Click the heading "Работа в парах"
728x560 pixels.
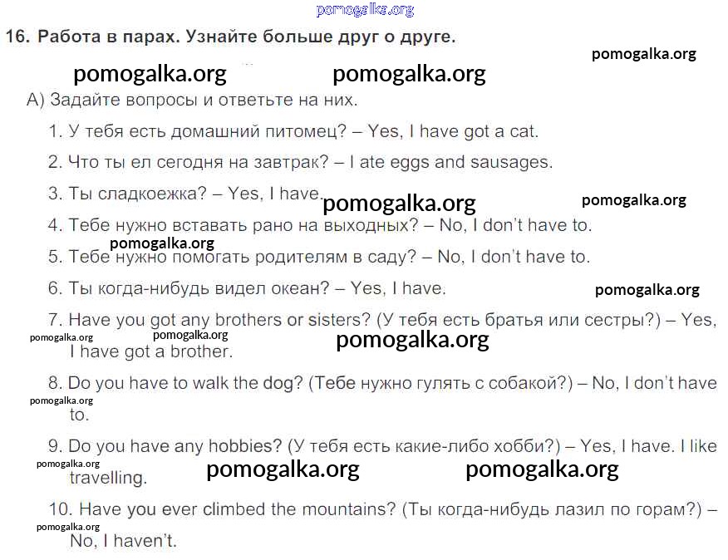[108, 37]
